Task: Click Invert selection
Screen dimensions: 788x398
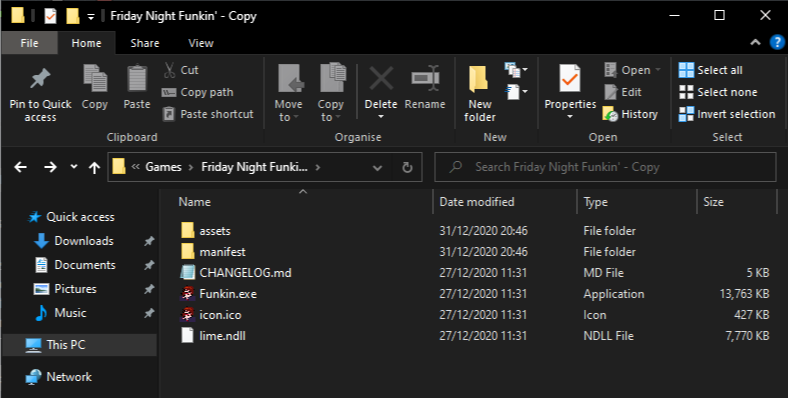Action: pyautogui.click(x=727, y=114)
